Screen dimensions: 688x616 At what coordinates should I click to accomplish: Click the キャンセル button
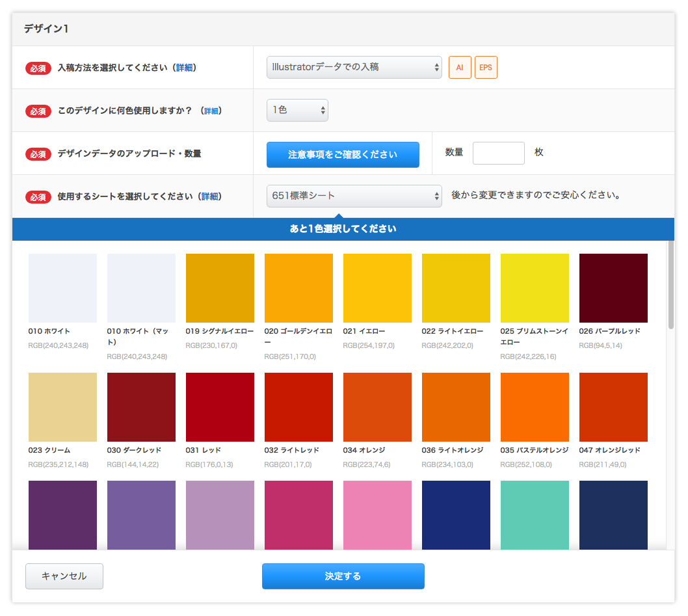tap(64, 576)
